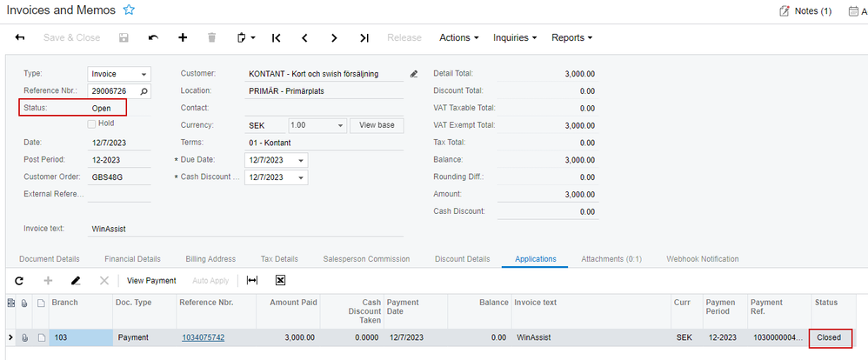The width and height of the screenshot is (868, 360).
Task: Toggle the Hold checkbox
Action: 91,123
